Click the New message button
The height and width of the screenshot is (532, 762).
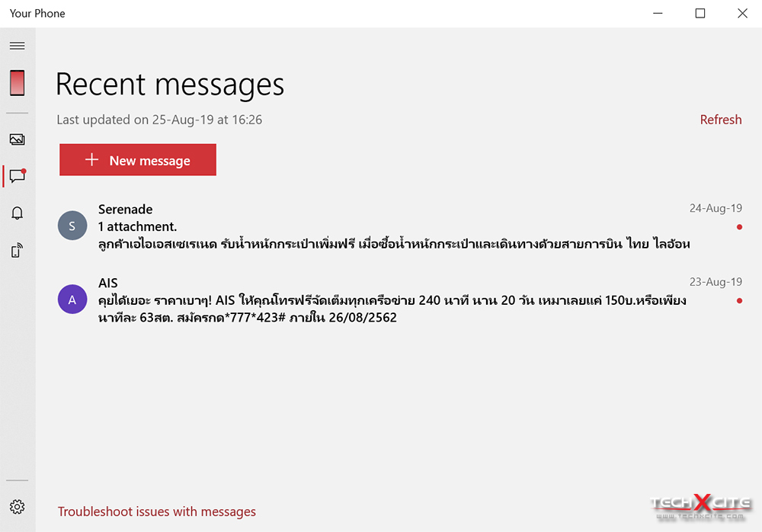pyautogui.click(x=137, y=159)
